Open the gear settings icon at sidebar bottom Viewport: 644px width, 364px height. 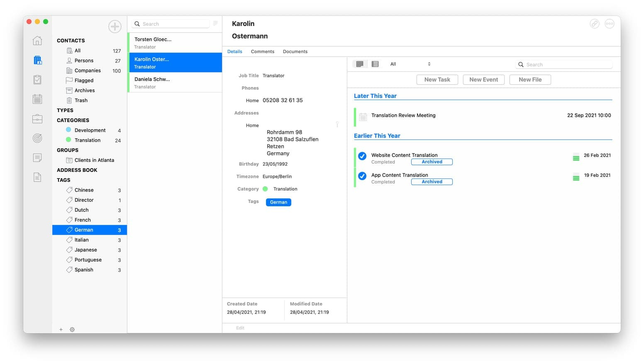(72, 330)
